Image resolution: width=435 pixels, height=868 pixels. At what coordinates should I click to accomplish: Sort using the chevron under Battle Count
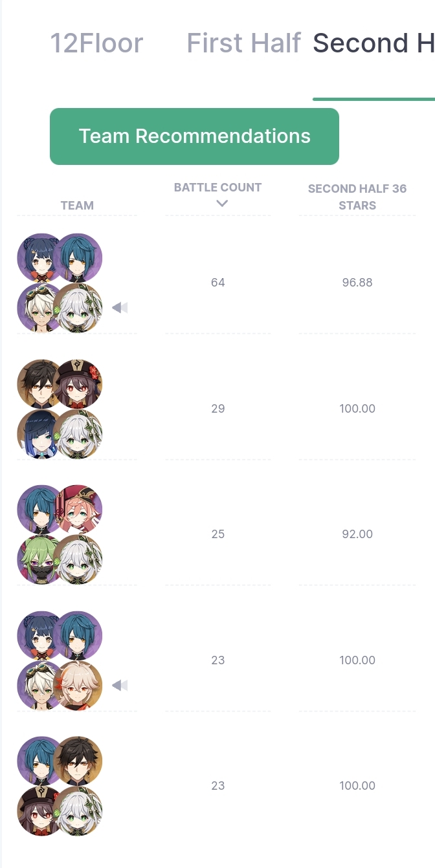click(x=221, y=203)
